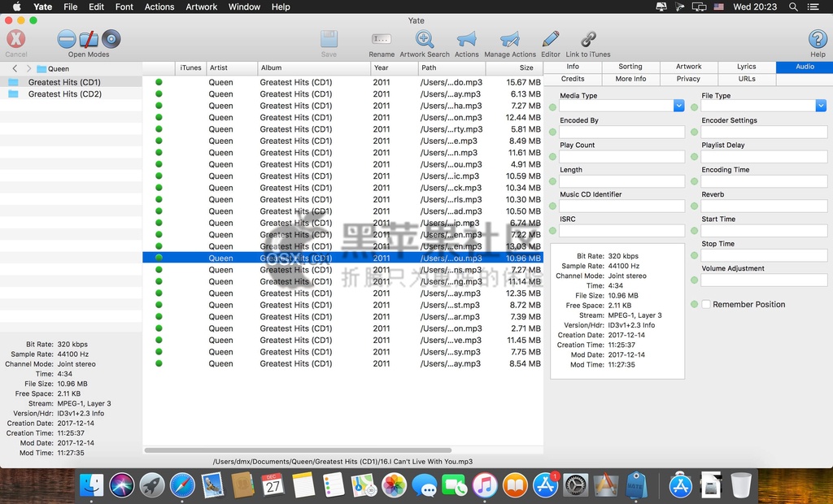The image size is (833, 504).
Task: Click the iTunes column header
Action: [190, 68]
